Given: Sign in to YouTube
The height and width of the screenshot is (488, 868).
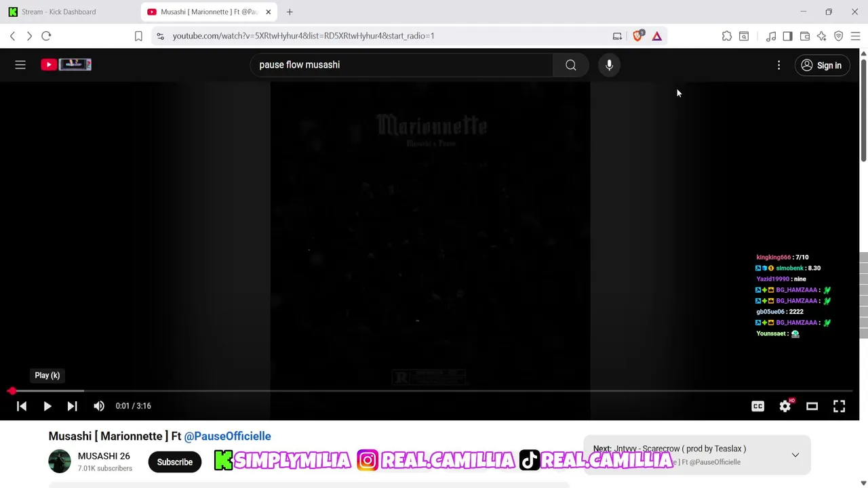Looking at the screenshot, I should click(821, 65).
